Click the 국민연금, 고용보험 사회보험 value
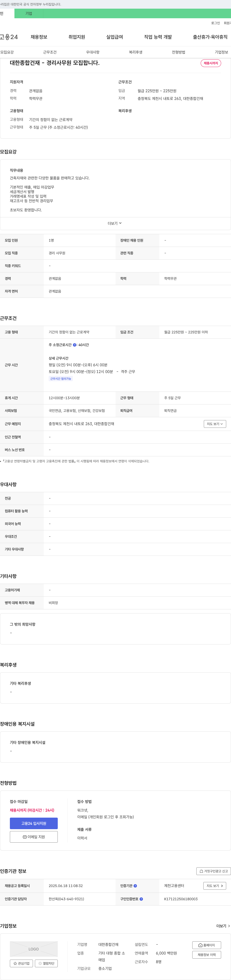 pyautogui.click(x=77, y=410)
